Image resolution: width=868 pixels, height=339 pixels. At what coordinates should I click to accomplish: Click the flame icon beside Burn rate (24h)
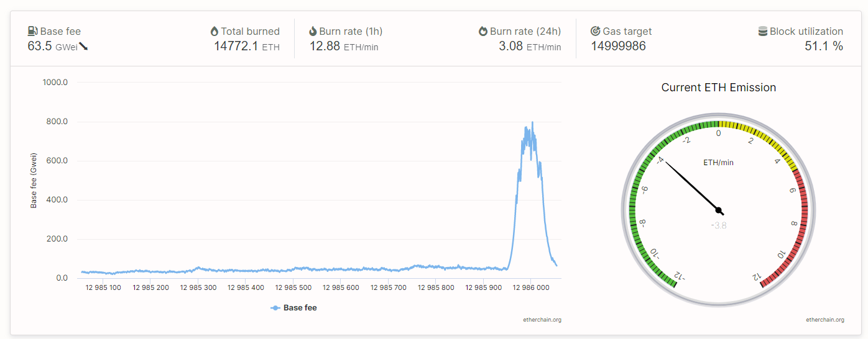(483, 31)
